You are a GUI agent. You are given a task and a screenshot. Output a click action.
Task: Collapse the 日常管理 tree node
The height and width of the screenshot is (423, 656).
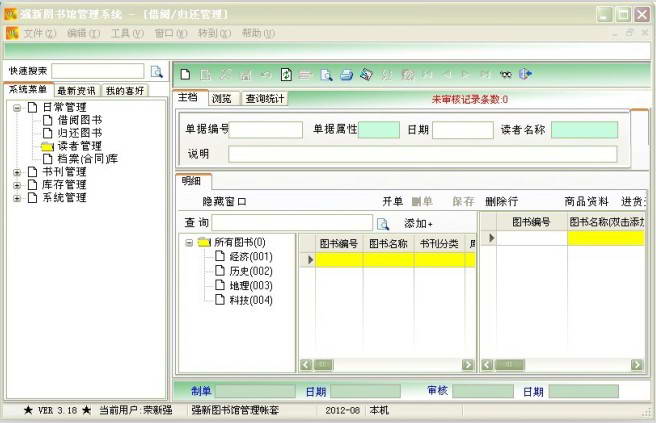17,108
